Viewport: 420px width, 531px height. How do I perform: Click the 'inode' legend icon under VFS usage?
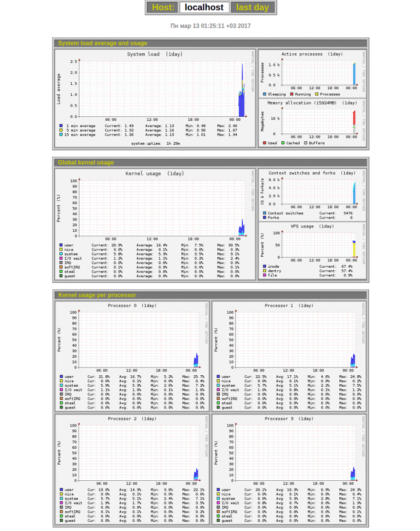(264, 266)
